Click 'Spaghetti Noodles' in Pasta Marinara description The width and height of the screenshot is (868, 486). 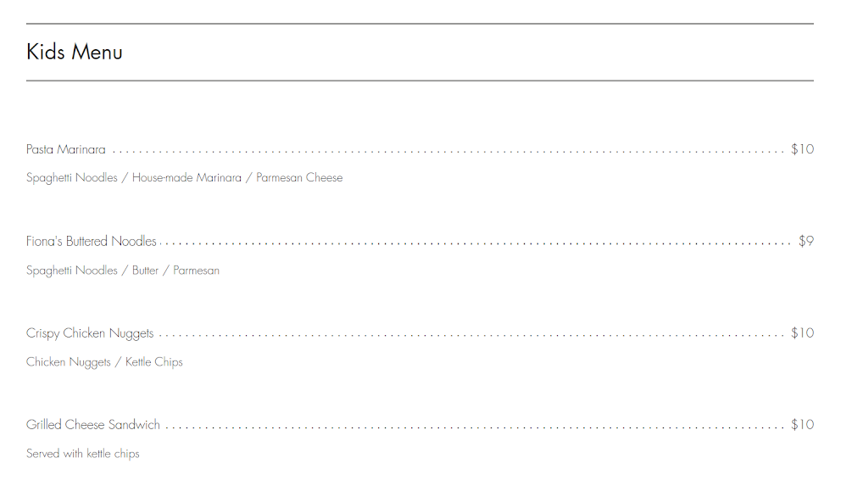tap(72, 178)
